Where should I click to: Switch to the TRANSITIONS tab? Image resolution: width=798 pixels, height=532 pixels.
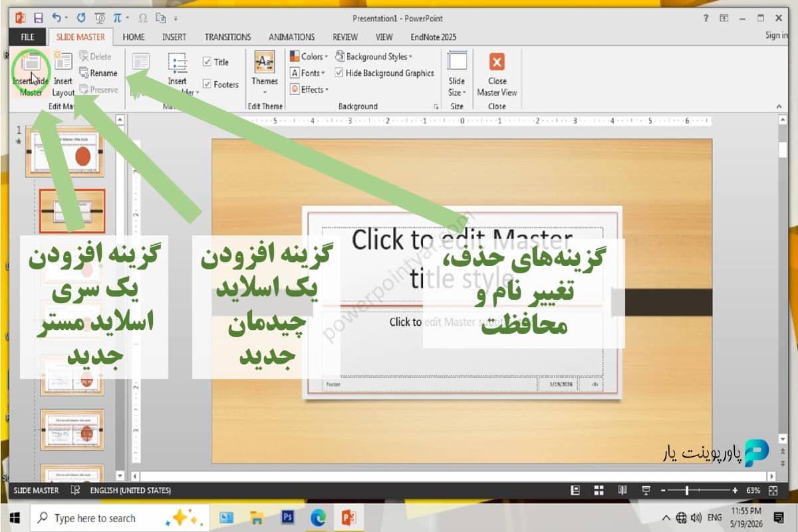[x=228, y=37]
